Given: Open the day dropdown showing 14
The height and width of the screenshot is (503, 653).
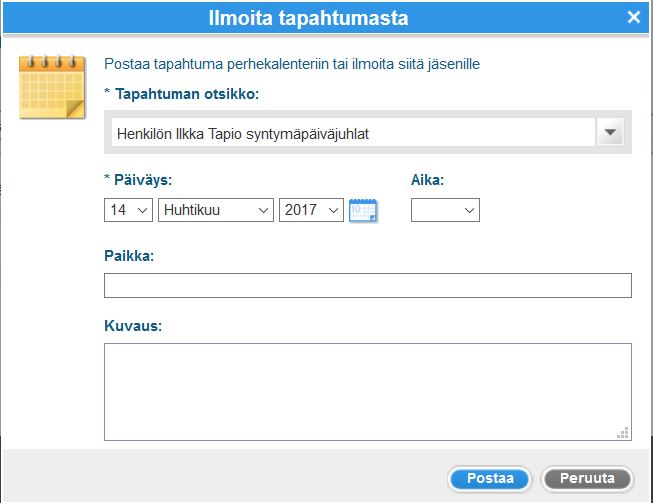Looking at the screenshot, I should coord(128,210).
